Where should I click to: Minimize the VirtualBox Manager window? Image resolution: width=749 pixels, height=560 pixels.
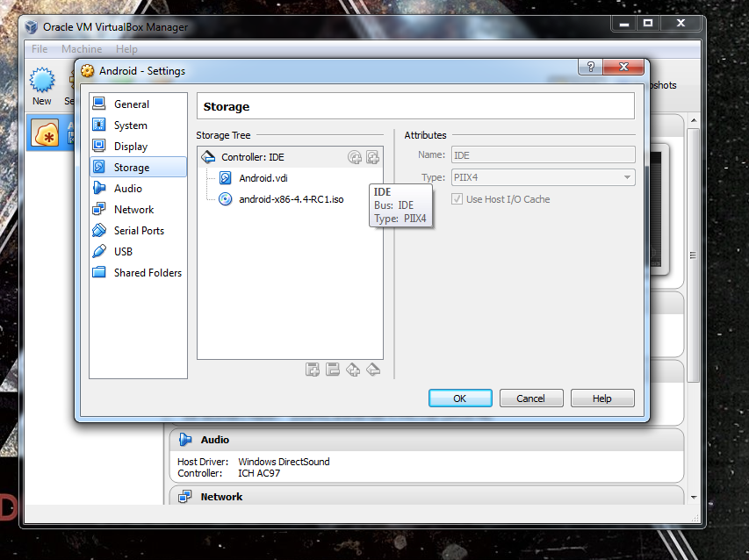tap(624, 24)
